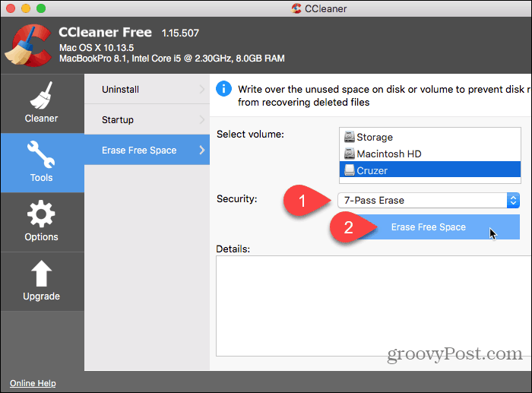Click the CCleaner title bar icon
Screen dimensions: 532x393
pyautogui.click(x=296, y=8)
